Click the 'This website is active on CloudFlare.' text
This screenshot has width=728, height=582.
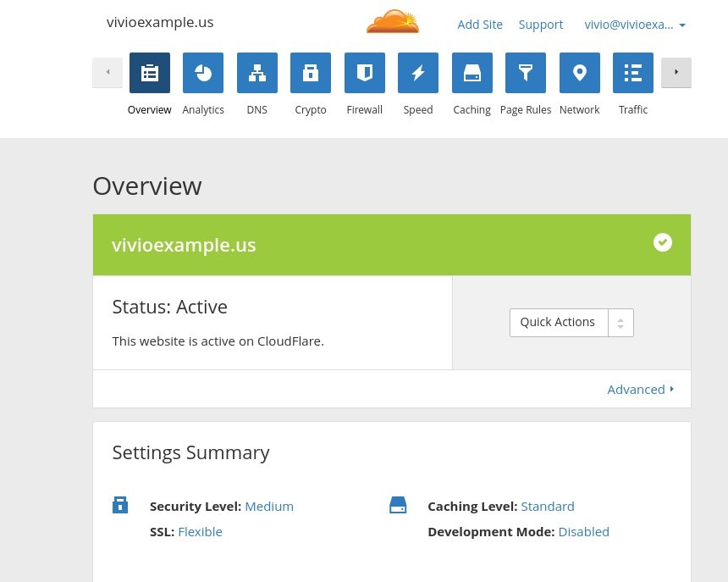click(218, 341)
